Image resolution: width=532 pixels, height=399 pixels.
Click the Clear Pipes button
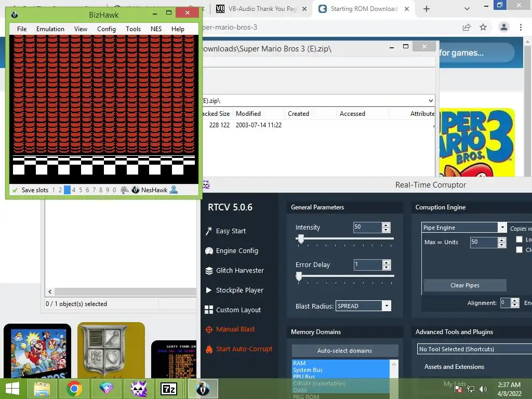pyautogui.click(x=465, y=285)
